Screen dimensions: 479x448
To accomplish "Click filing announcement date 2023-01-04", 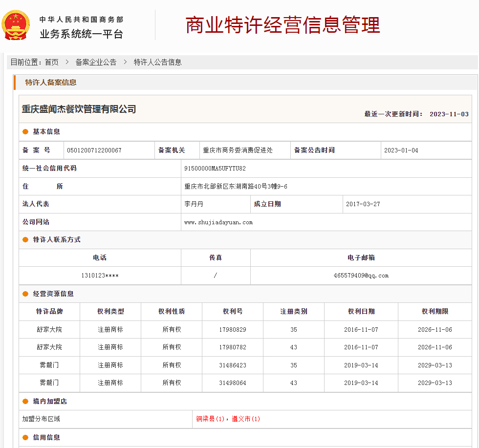I will pos(401,150).
